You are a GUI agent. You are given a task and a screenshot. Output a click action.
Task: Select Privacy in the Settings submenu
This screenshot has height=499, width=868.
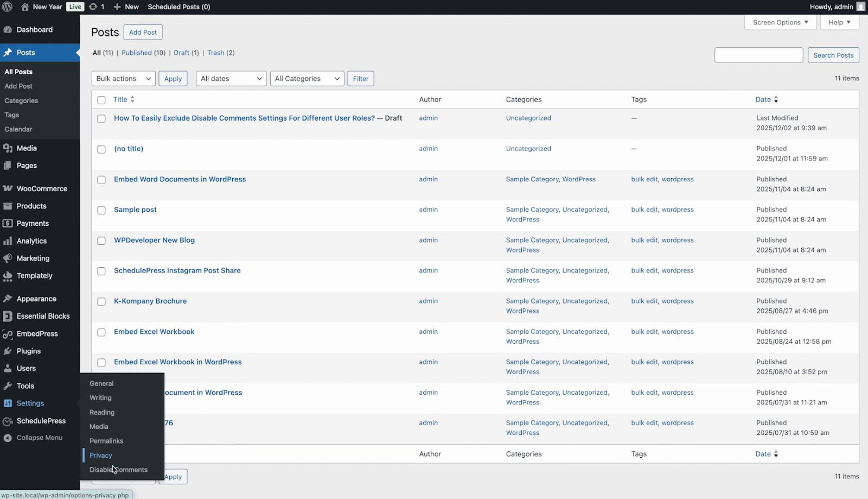[100, 455]
